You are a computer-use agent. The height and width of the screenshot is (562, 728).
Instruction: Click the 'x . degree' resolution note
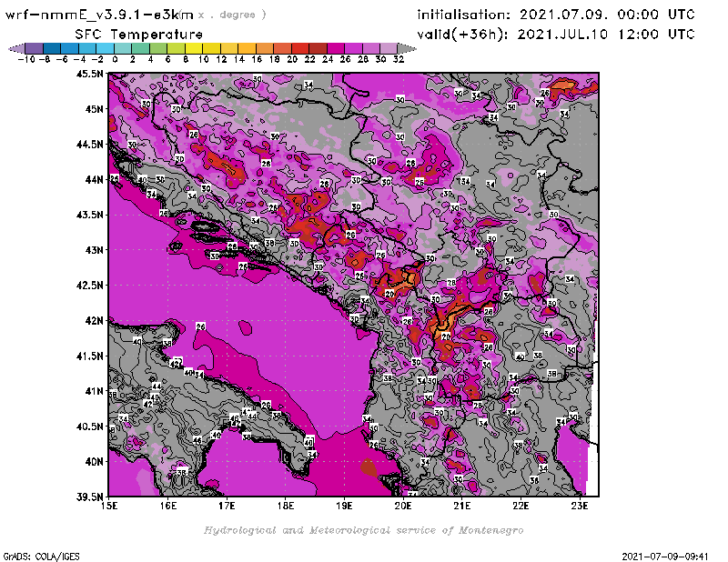pyautogui.click(x=232, y=15)
